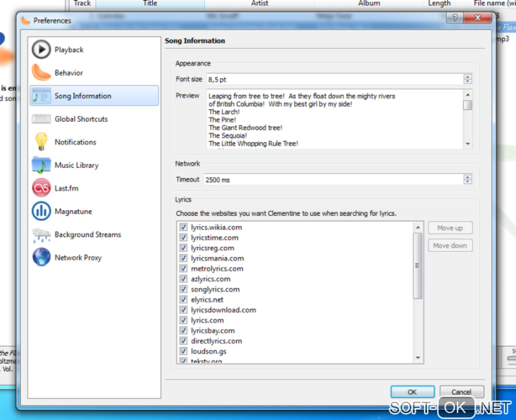Toggle the azlyrics.com checkbox
The height and width of the screenshot is (420, 516).
(x=183, y=278)
